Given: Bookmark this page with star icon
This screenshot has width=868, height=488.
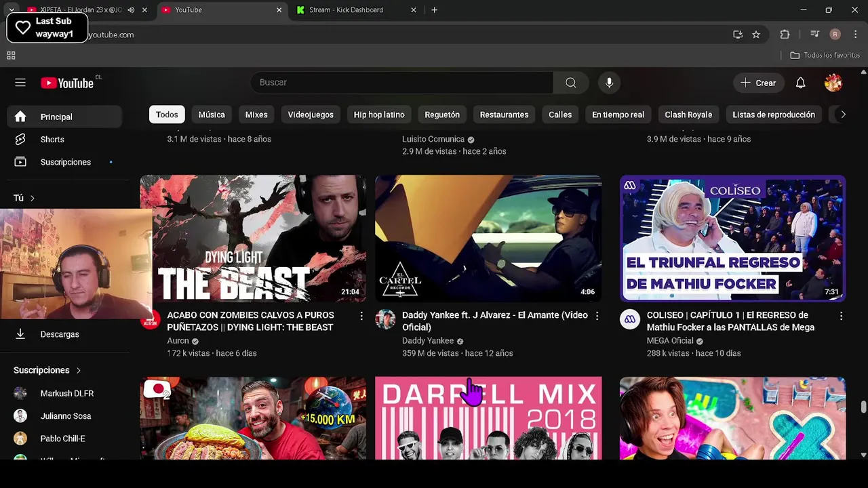Looking at the screenshot, I should (x=756, y=35).
